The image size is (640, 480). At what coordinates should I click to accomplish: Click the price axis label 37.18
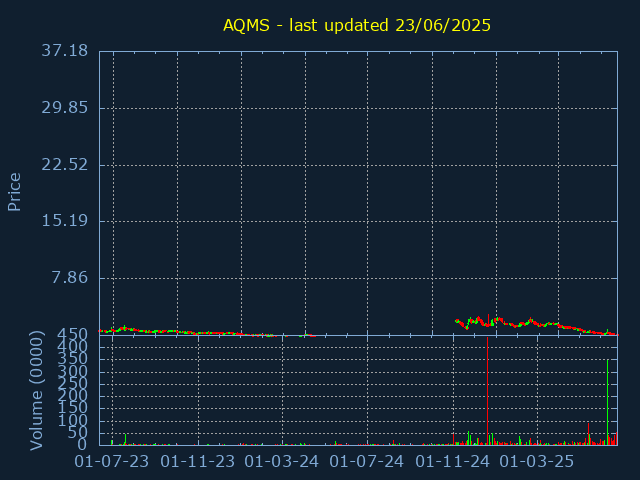(64, 51)
